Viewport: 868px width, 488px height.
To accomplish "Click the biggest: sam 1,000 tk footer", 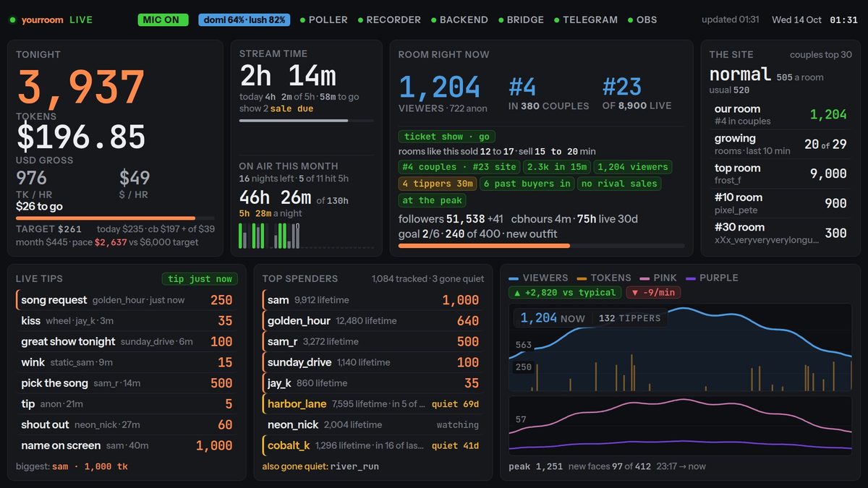I will (72, 466).
